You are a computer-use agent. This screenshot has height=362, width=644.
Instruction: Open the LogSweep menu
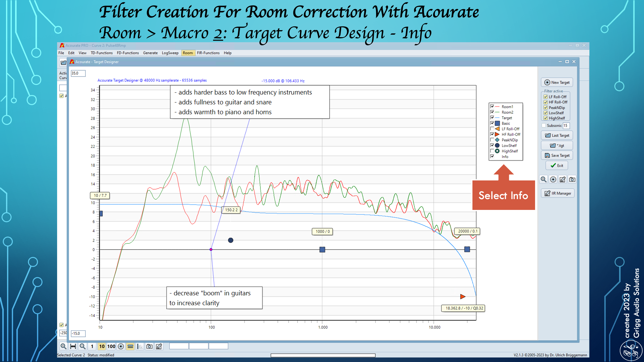pyautogui.click(x=170, y=53)
